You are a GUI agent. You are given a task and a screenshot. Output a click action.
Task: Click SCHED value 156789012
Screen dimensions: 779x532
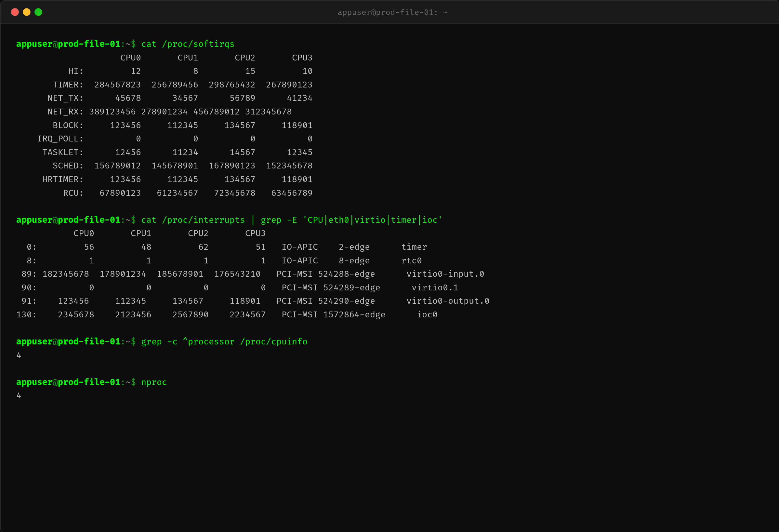coord(118,166)
